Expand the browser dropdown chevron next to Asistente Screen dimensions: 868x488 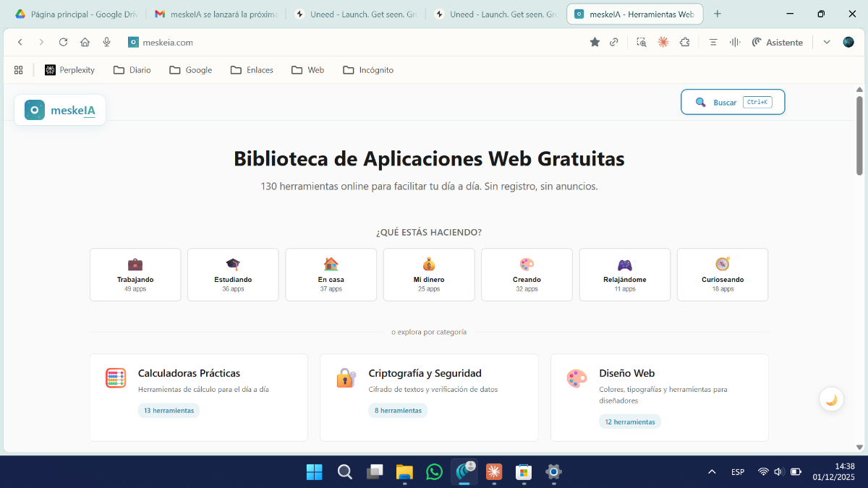click(827, 43)
